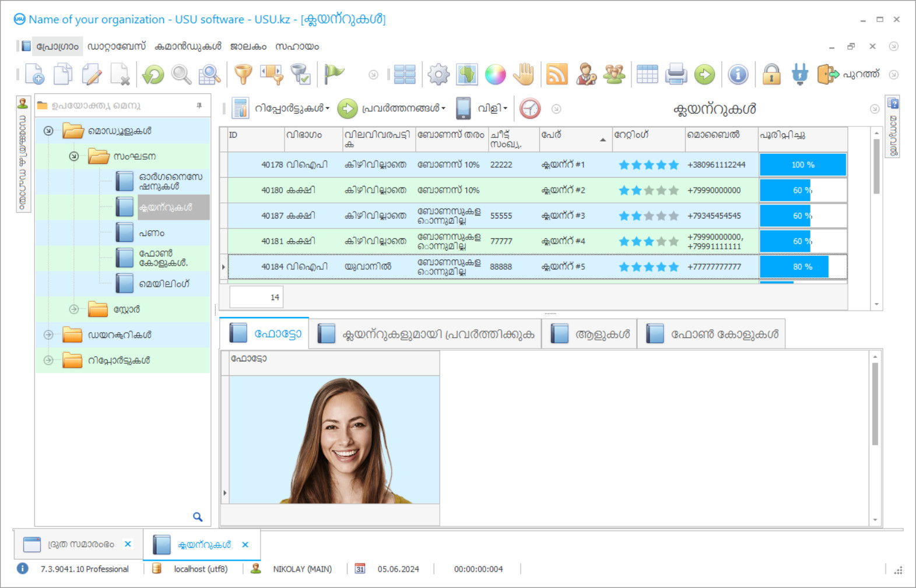
Task: Click the padlock lock icon
Action: (x=771, y=75)
